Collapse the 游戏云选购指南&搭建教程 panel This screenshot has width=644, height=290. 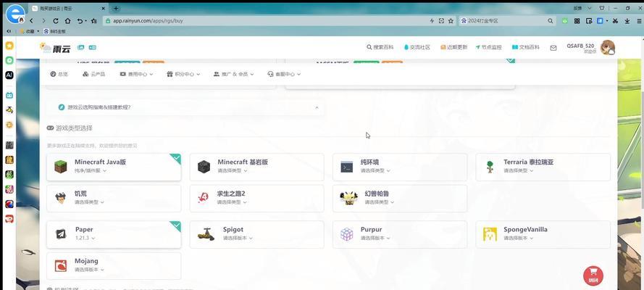(317, 107)
